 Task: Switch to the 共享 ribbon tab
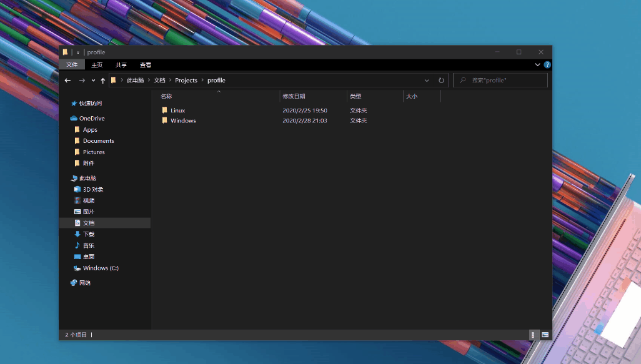121,65
